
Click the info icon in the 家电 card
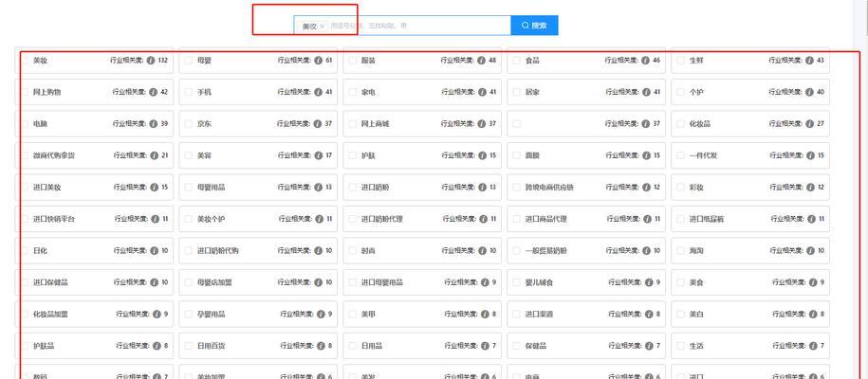[x=482, y=92]
